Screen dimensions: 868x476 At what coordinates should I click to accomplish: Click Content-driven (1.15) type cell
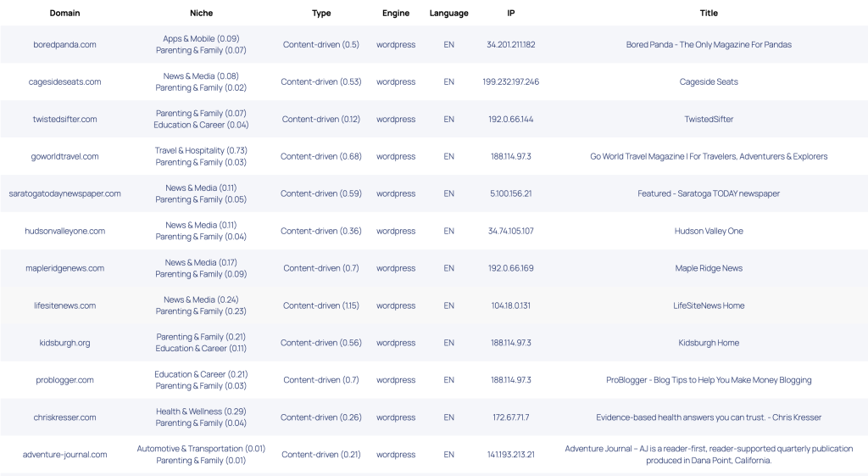coord(321,305)
